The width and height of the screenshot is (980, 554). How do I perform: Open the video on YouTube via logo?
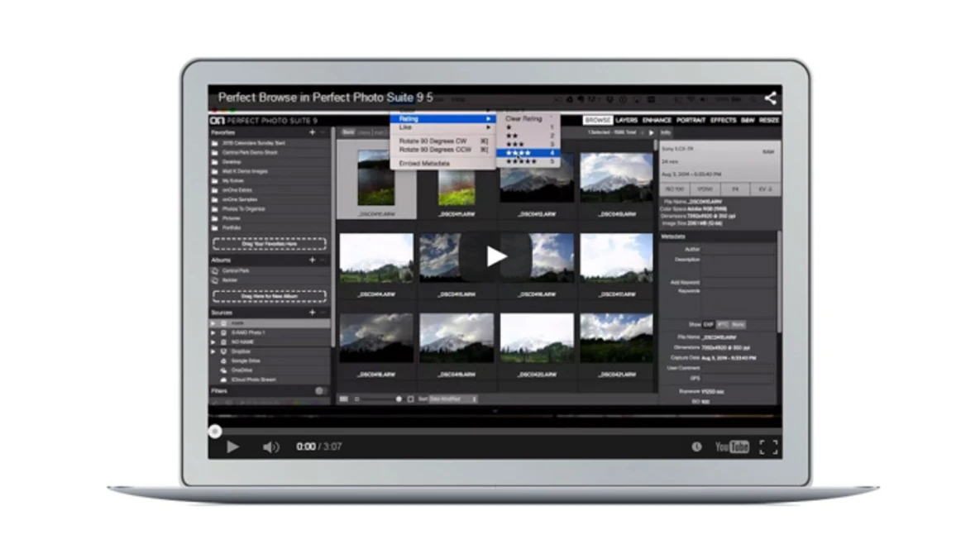[732, 447]
